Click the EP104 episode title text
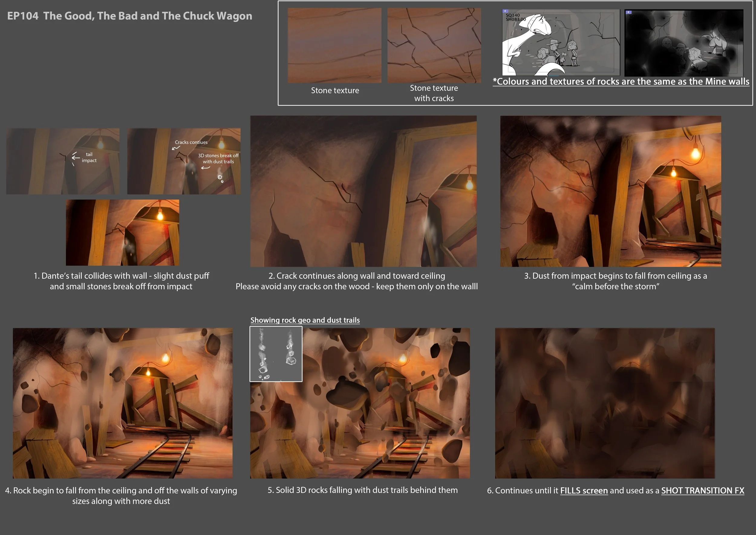The image size is (756, 535). click(x=130, y=16)
